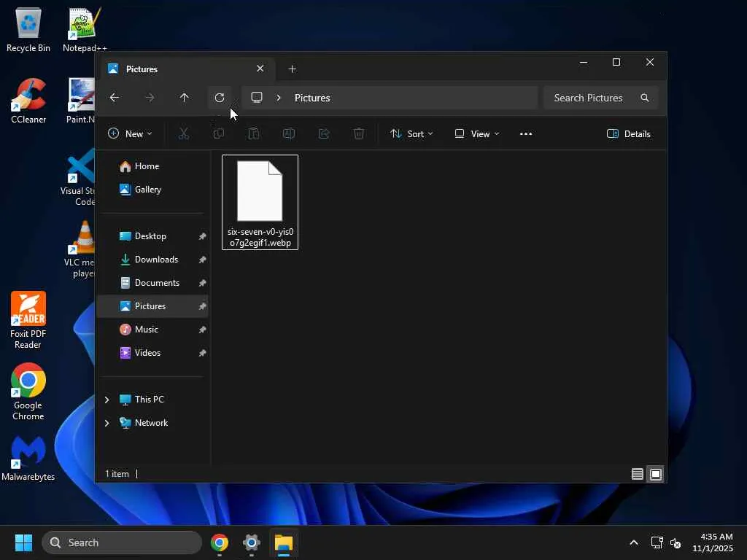Open Desktop in the sidebar
The width and height of the screenshot is (747, 560).
pos(152,236)
